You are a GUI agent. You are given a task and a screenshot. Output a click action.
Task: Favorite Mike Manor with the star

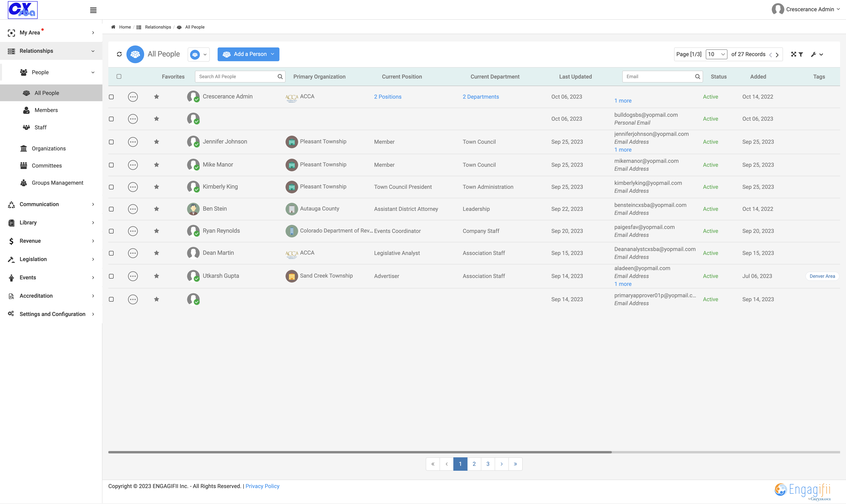point(157,165)
